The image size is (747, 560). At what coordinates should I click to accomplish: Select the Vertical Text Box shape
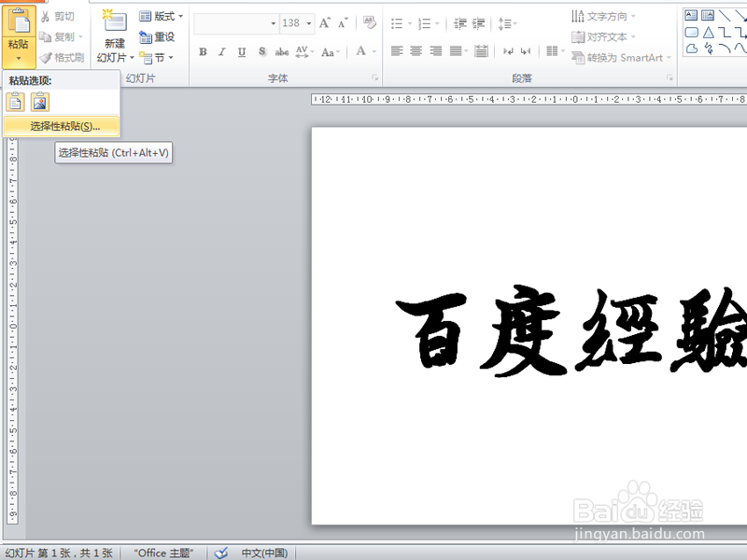[x=708, y=16]
